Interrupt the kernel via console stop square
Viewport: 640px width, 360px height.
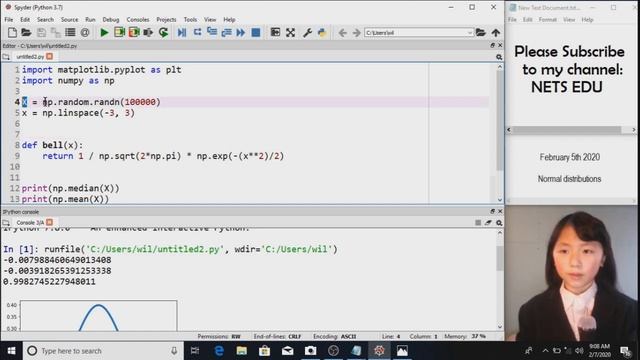click(478, 222)
